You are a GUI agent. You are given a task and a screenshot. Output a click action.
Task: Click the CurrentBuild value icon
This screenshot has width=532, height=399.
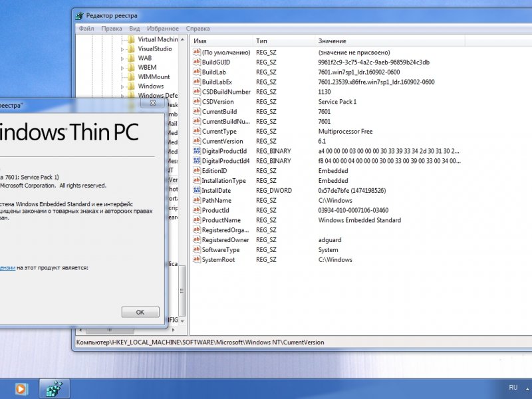coord(197,111)
